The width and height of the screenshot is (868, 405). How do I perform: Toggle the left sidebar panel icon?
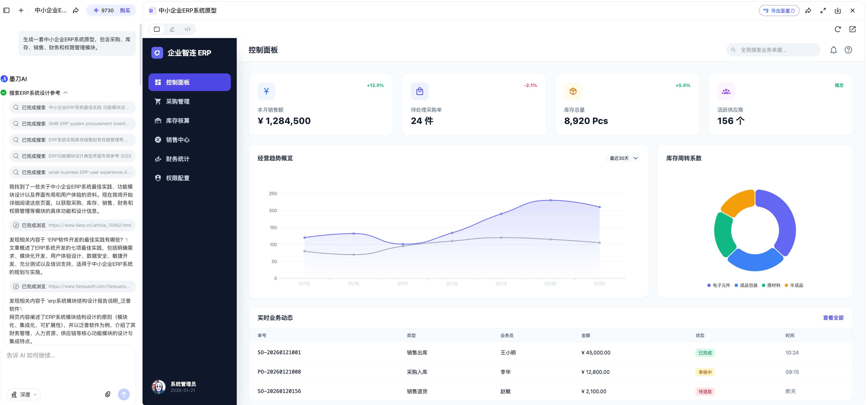point(6,11)
